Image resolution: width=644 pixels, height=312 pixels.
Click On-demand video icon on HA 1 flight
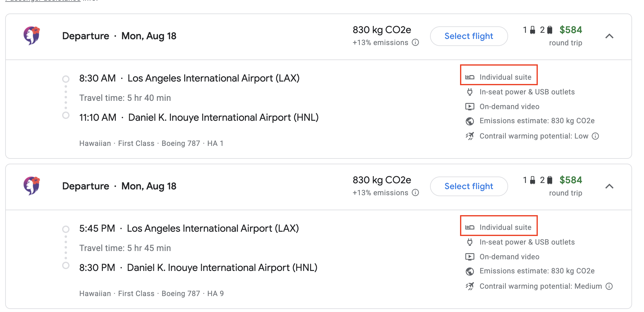470,107
